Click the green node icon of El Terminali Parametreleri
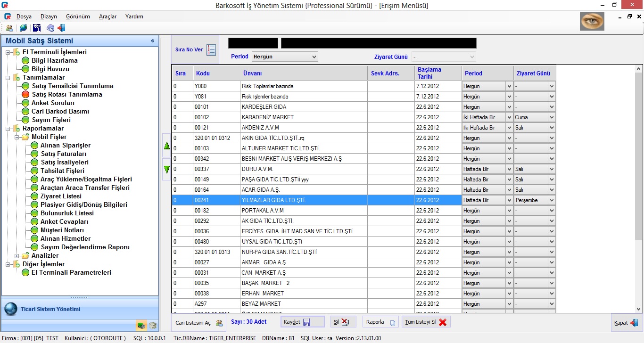 [25, 273]
